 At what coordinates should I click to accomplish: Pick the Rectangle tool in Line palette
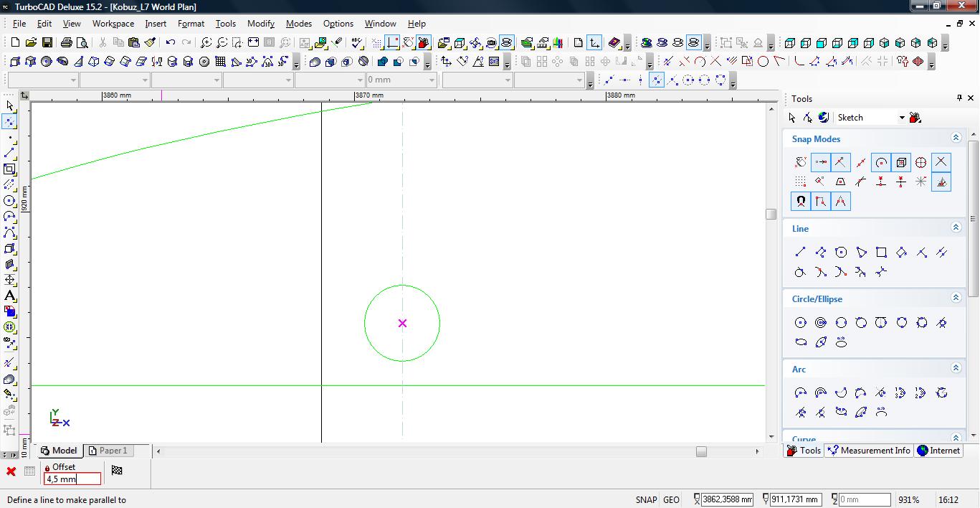pos(881,252)
